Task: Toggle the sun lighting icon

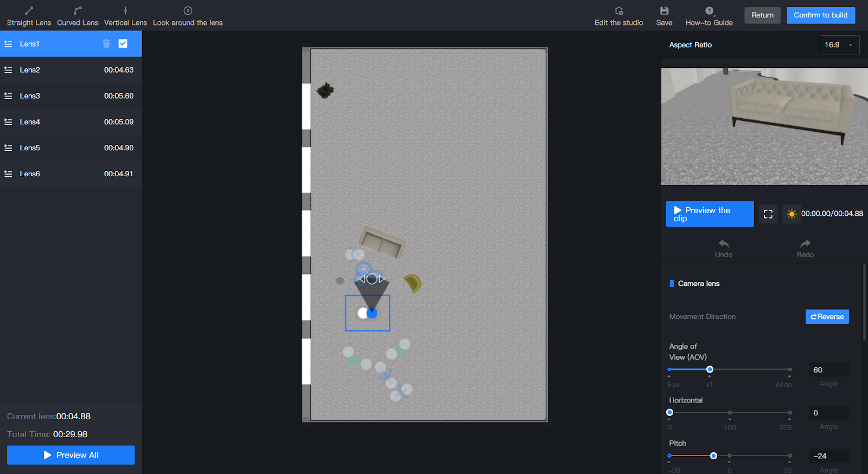Action: pyautogui.click(x=792, y=214)
